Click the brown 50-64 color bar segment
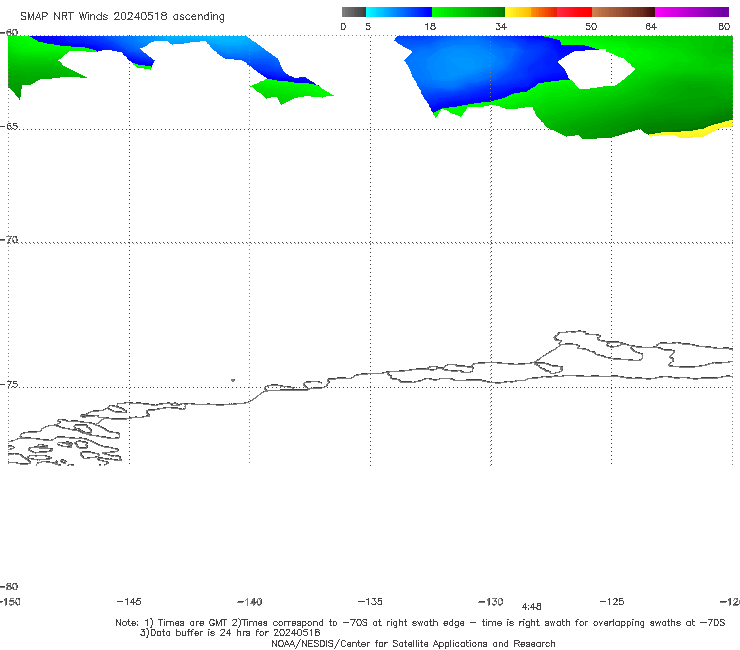This screenshot has height=650, width=740. pos(623,12)
